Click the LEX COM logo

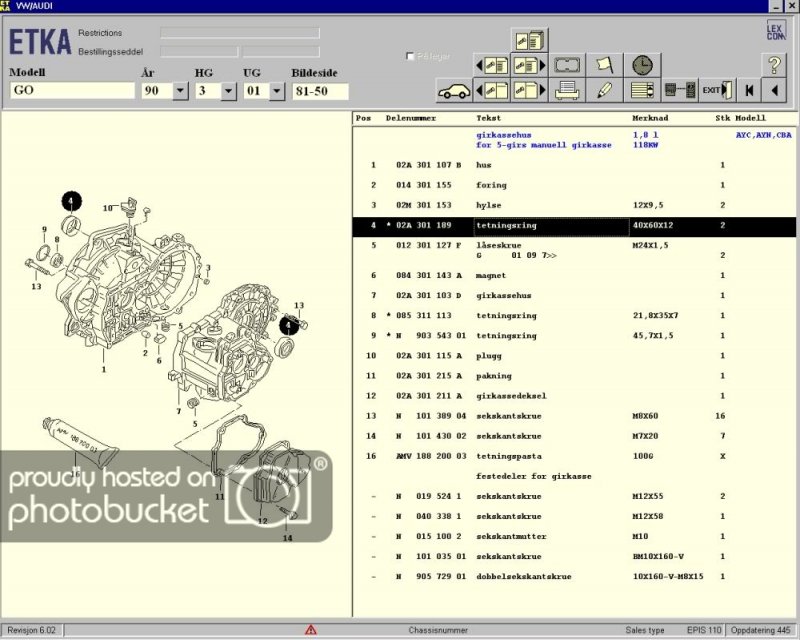pos(777,32)
